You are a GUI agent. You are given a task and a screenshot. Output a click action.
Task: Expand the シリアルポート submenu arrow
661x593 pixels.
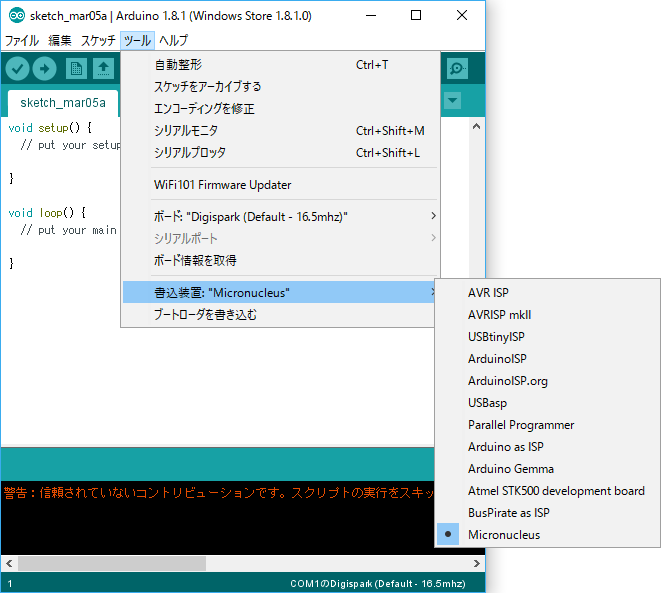[433, 238]
